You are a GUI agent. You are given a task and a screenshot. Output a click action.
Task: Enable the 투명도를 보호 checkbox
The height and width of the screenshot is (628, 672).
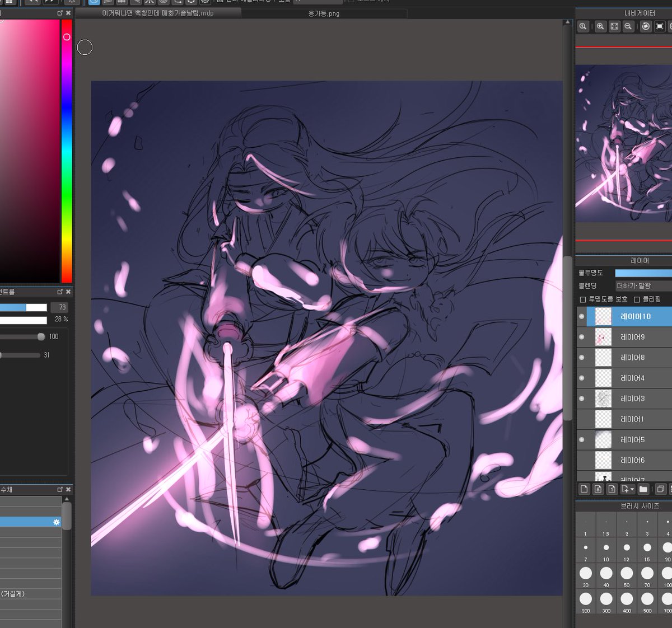[x=583, y=299]
